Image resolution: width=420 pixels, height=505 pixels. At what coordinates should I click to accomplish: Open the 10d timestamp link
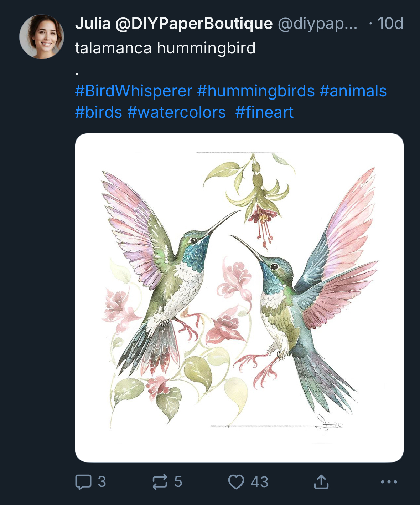coord(390,24)
